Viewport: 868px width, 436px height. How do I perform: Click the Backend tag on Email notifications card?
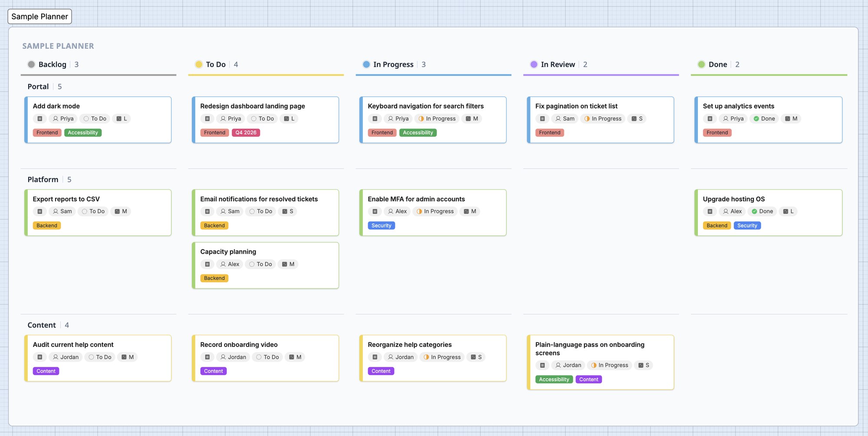[214, 226]
